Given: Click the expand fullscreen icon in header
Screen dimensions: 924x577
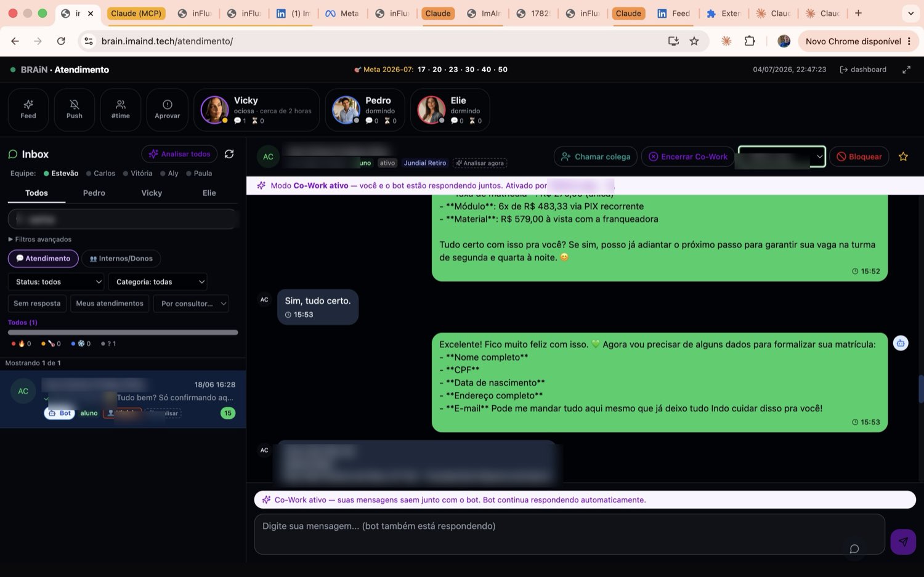Looking at the screenshot, I should [906, 70].
